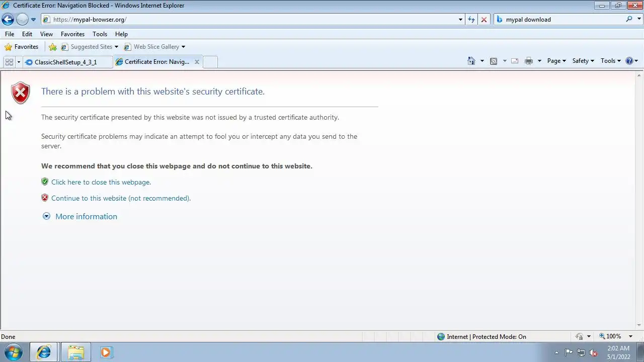Click the Refresh button next to address bar
The height and width of the screenshot is (362, 644).
point(471,20)
